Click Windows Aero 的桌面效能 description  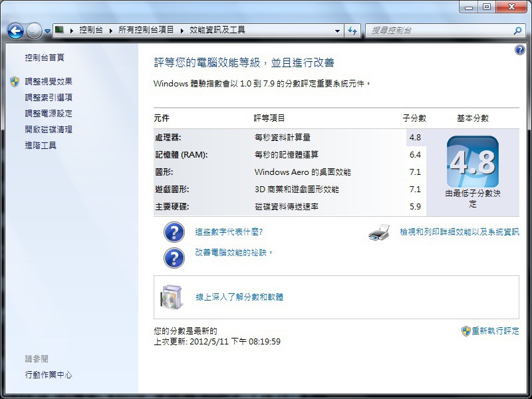(x=303, y=172)
